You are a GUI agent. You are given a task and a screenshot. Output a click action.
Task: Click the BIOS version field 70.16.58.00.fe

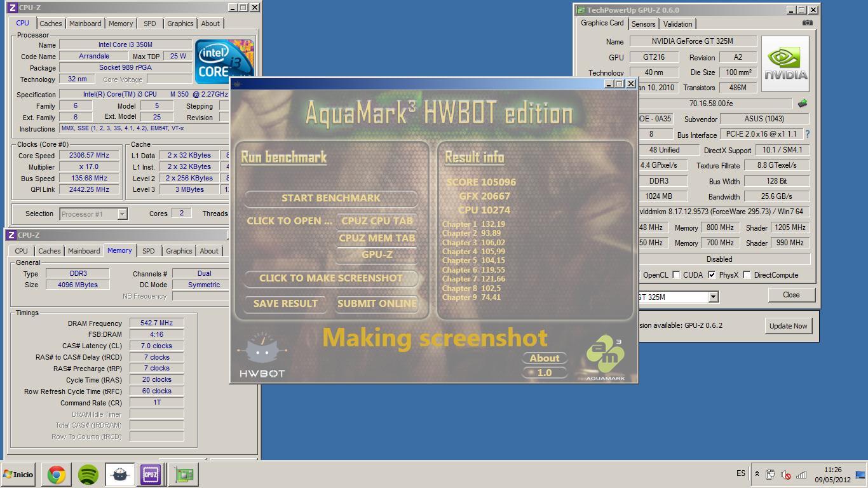(715, 104)
